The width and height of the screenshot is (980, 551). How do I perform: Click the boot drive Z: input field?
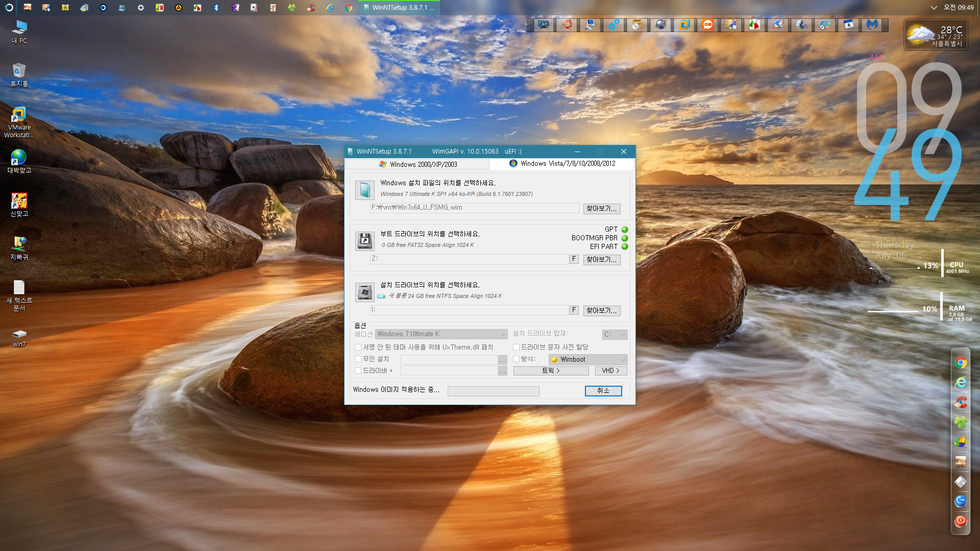[x=469, y=259]
